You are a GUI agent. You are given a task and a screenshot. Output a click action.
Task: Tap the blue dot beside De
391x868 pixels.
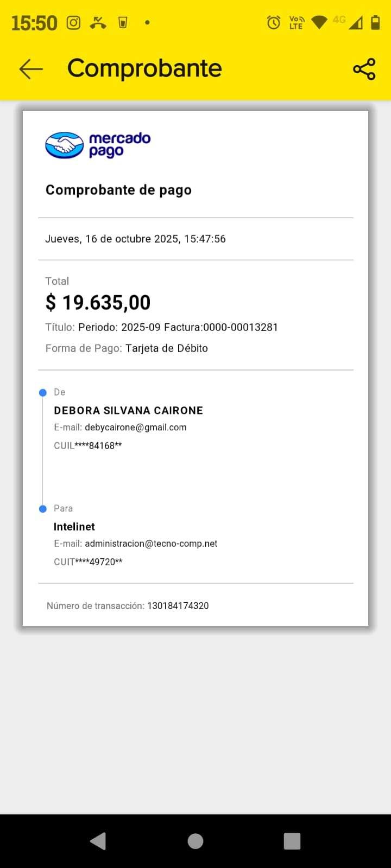pyautogui.click(x=43, y=393)
